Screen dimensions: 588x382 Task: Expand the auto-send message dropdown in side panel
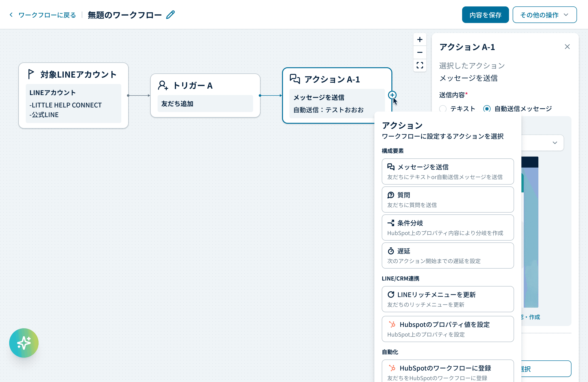point(555,143)
